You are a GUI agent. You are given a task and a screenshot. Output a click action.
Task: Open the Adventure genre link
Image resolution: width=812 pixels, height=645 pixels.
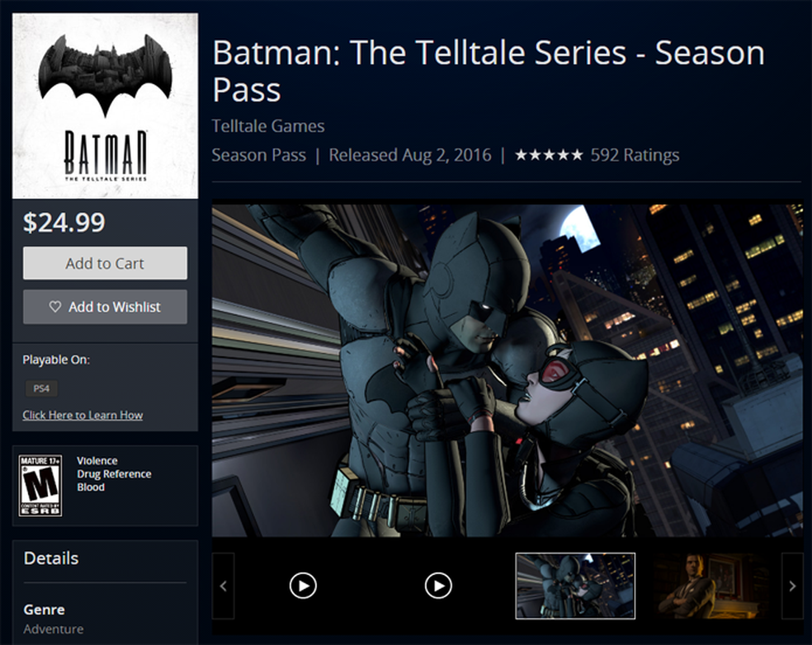[x=53, y=629]
